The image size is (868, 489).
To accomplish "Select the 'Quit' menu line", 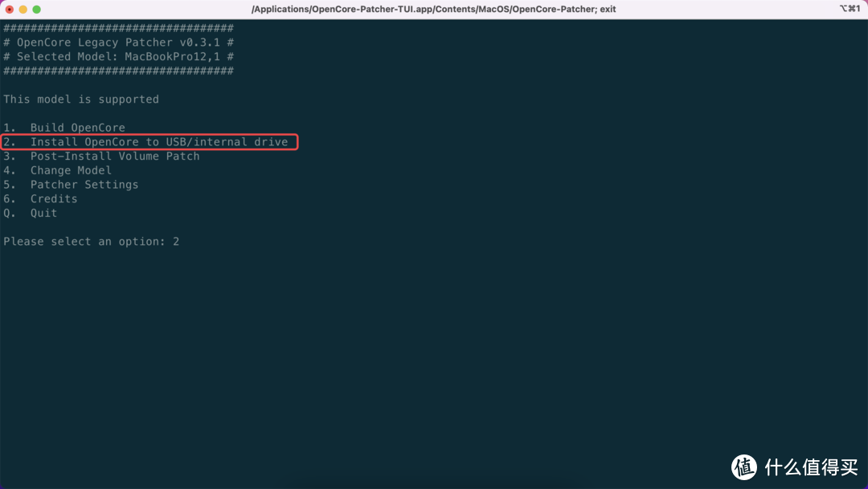I will point(31,214).
